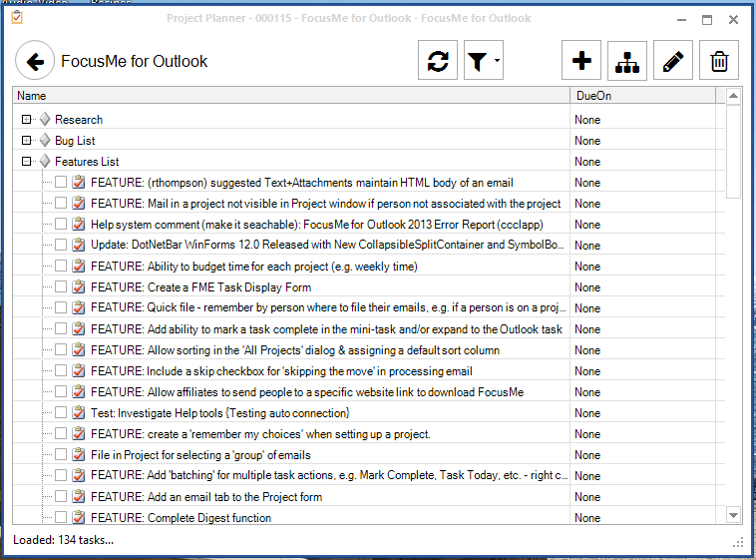The width and height of the screenshot is (756, 560).
Task: Sort by the Name column header
Action: coord(291,96)
